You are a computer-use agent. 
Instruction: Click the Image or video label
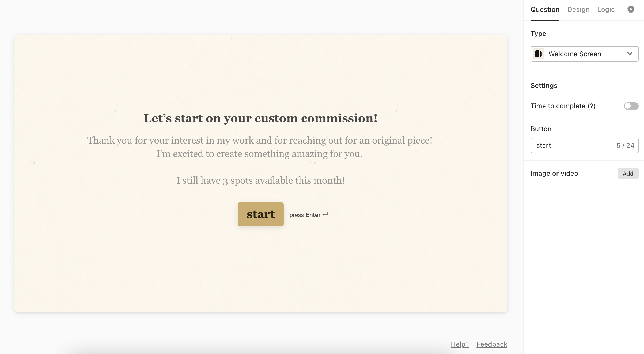pyautogui.click(x=554, y=173)
